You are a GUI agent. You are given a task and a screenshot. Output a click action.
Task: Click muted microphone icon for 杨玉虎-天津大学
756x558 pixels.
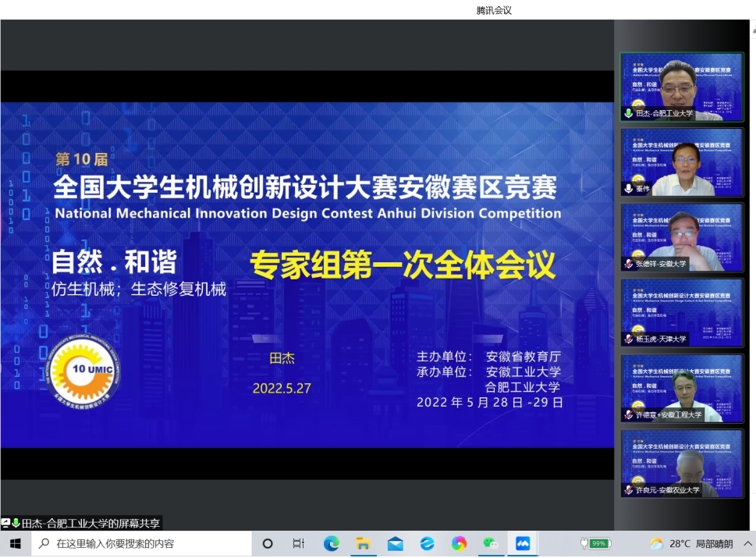click(x=628, y=339)
